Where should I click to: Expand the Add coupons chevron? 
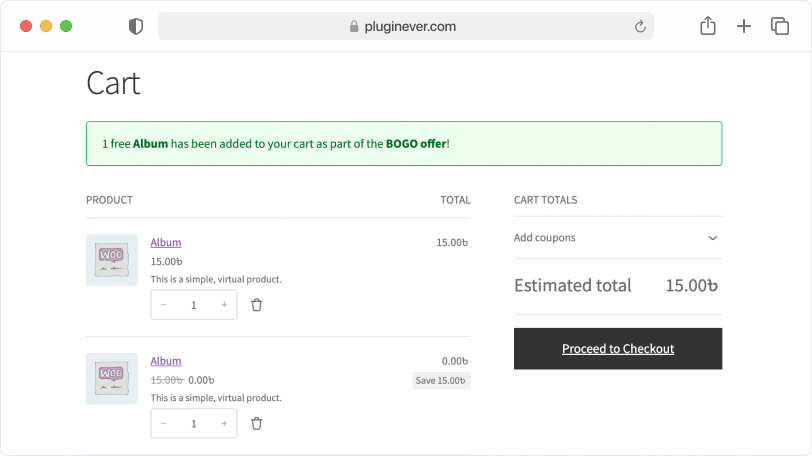tap(713, 238)
